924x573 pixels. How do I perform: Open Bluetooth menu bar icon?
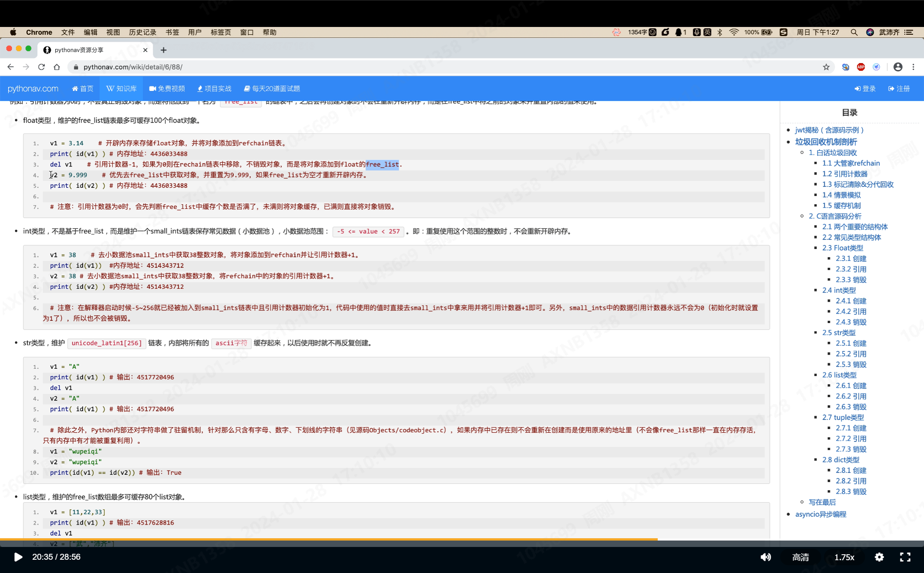[x=720, y=32]
